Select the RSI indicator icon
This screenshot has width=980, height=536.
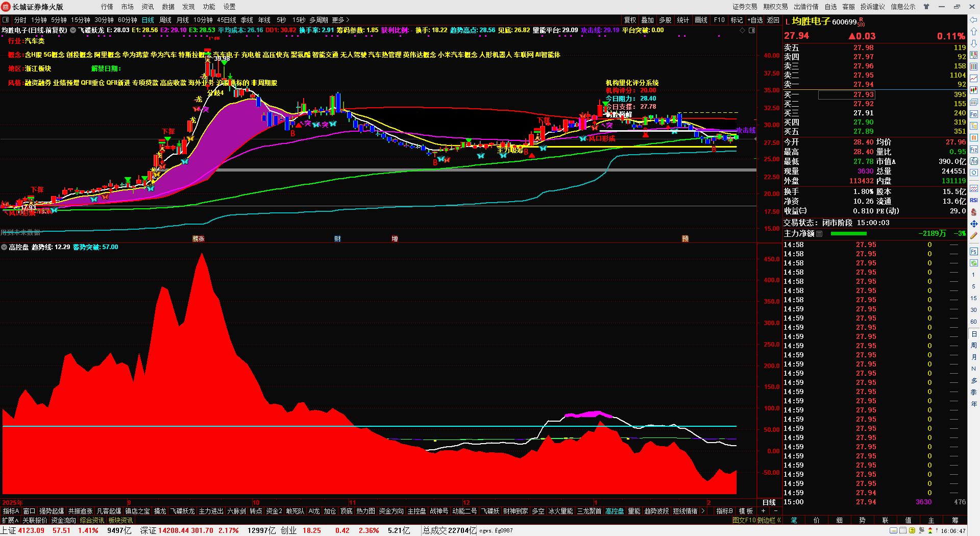pyautogui.click(x=974, y=200)
